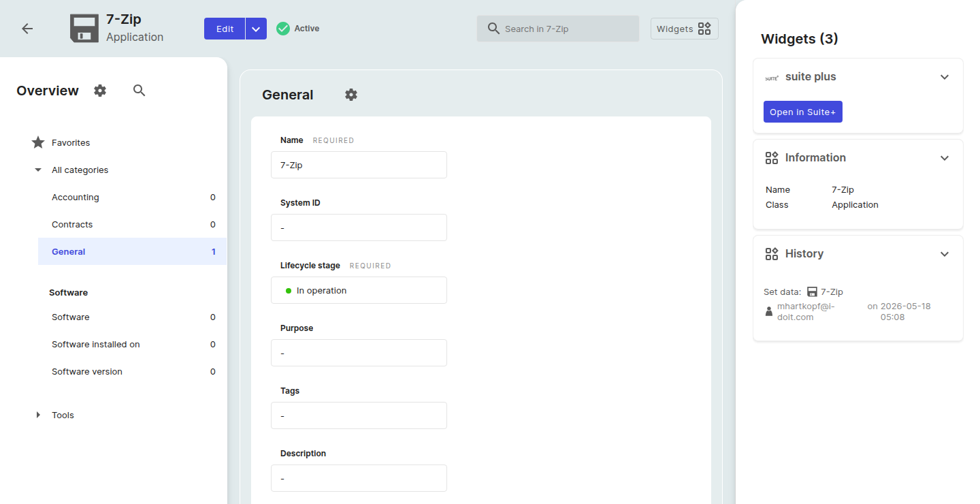
Task: Click the Name field containing 7-Zip
Action: click(x=359, y=165)
